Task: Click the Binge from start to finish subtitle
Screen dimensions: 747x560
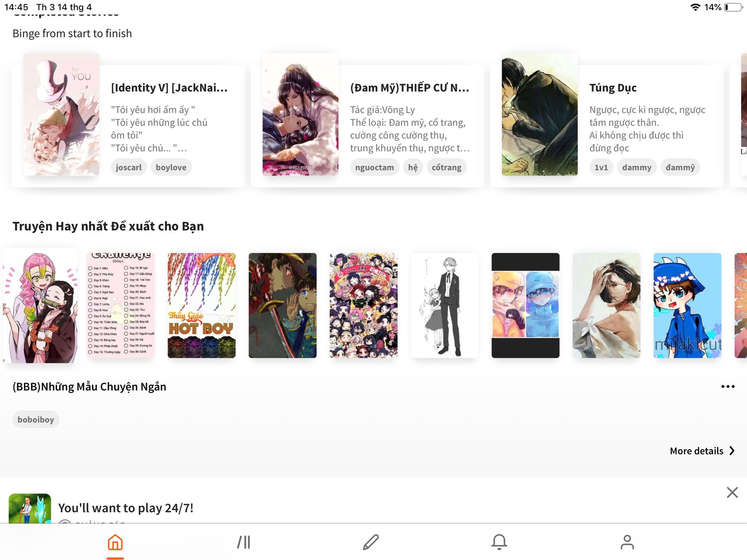Action: click(x=72, y=33)
